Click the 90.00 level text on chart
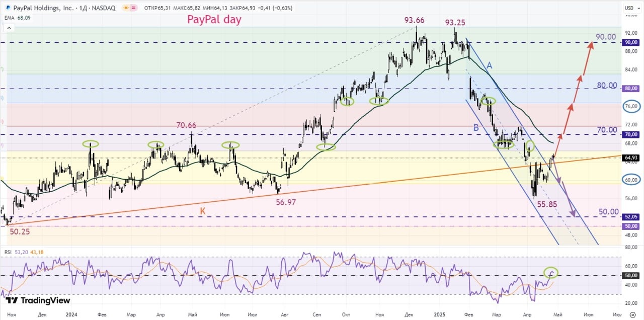The width and height of the screenshot is (644, 320). [606, 37]
